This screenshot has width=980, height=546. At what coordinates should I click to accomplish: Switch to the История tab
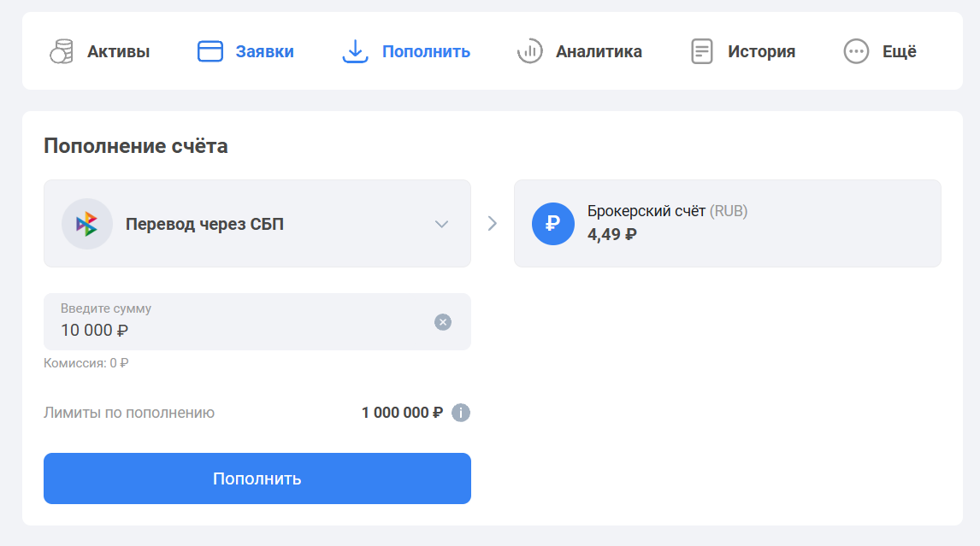pos(743,51)
